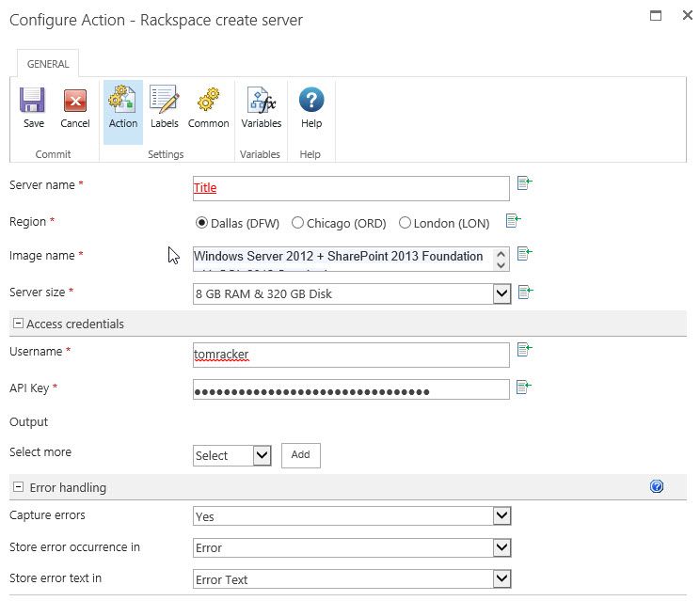Select the London (LON) region

(405, 222)
